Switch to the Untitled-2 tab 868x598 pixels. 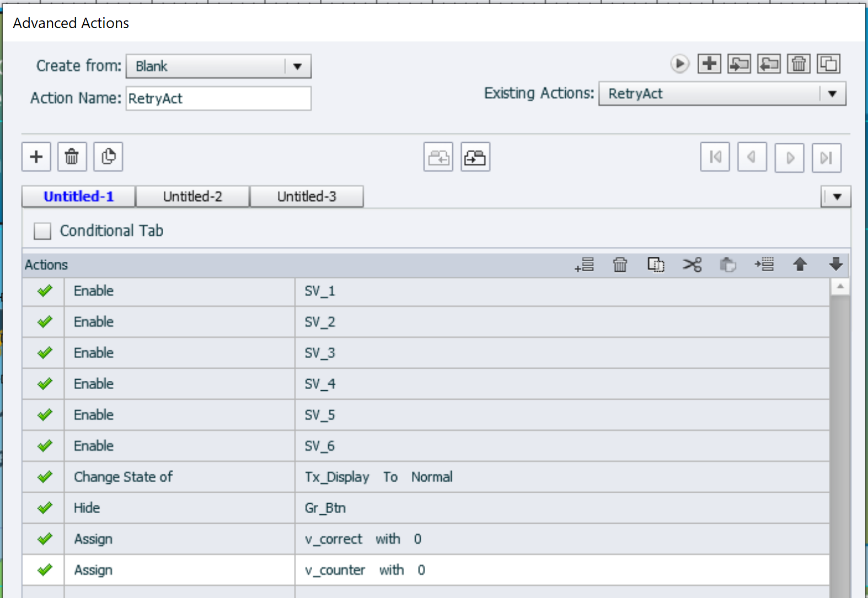tap(192, 197)
